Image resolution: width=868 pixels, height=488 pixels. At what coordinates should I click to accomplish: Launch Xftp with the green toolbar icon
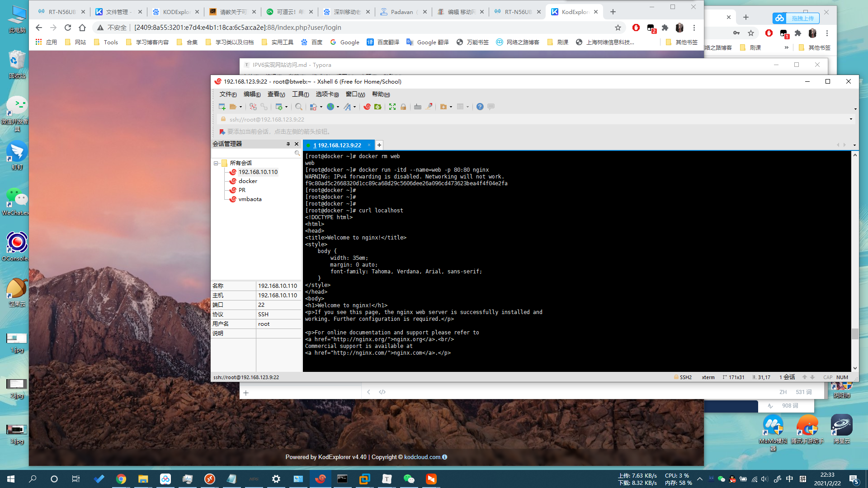pyautogui.click(x=378, y=107)
